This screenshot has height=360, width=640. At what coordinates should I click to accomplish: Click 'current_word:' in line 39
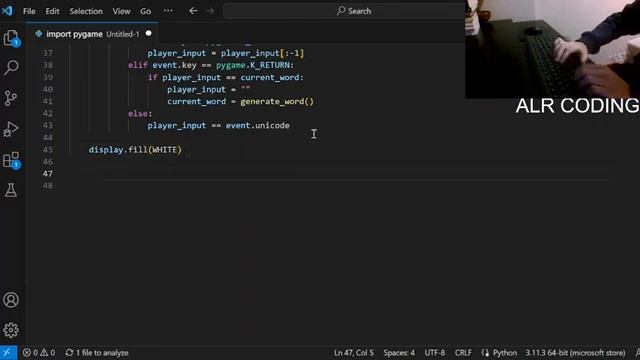(272, 77)
